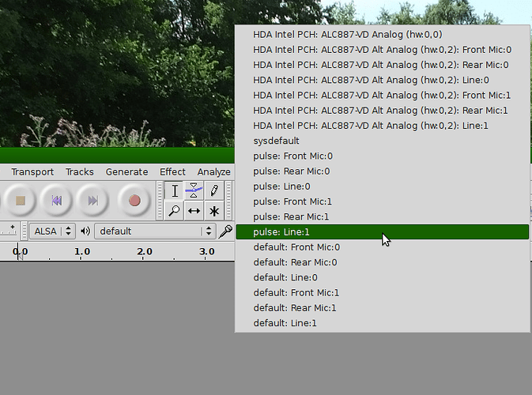This screenshot has width=532, height=395.
Task: Select the sysdefault input device
Action: [x=382, y=141]
